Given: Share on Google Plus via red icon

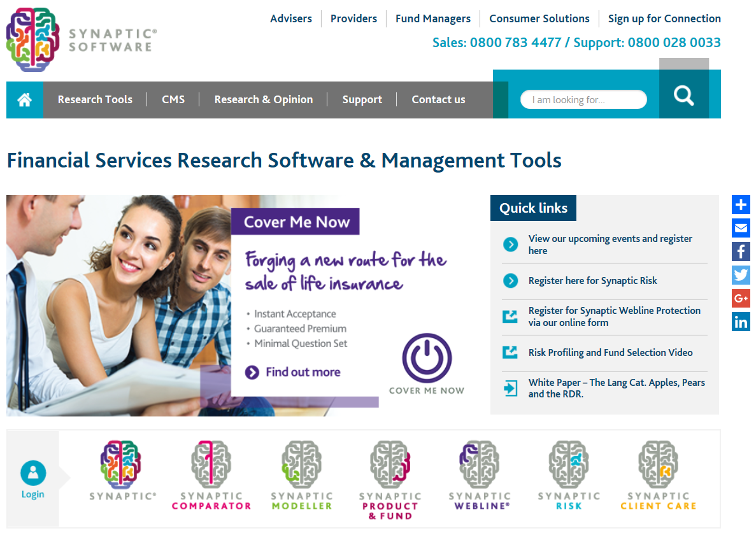Looking at the screenshot, I should pos(741,298).
